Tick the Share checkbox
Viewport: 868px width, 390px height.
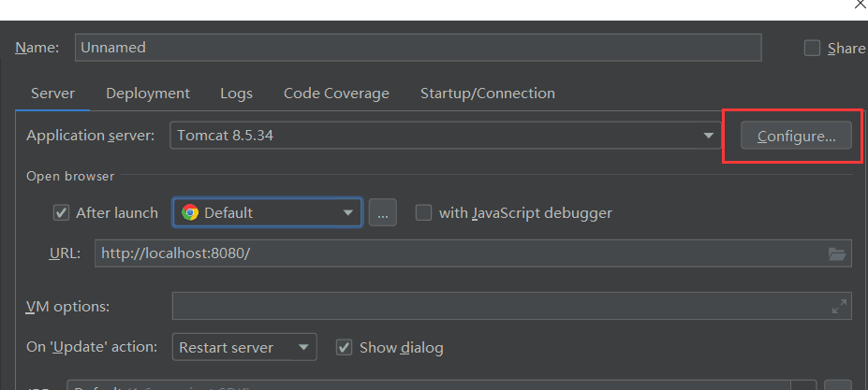(x=812, y=48)
